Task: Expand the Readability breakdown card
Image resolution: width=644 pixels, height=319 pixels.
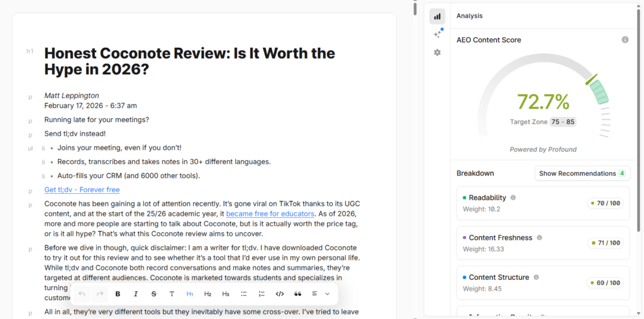Action: pos(543,203)
